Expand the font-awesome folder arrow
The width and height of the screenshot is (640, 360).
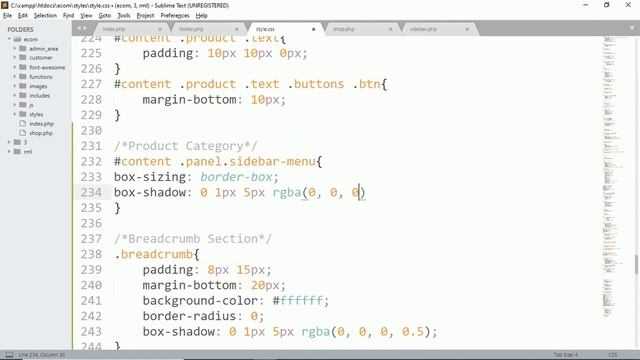(x=15, y=67)
